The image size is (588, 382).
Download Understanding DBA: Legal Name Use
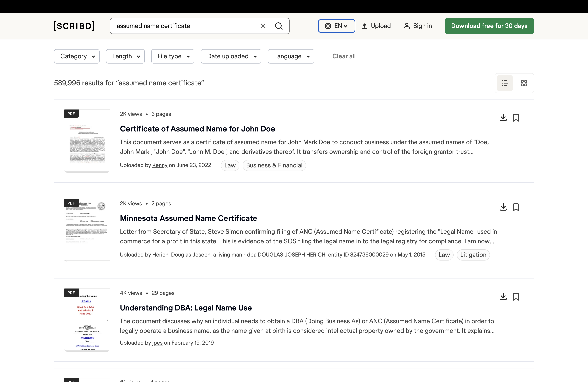pyautogui.click(x=503, y=297)
